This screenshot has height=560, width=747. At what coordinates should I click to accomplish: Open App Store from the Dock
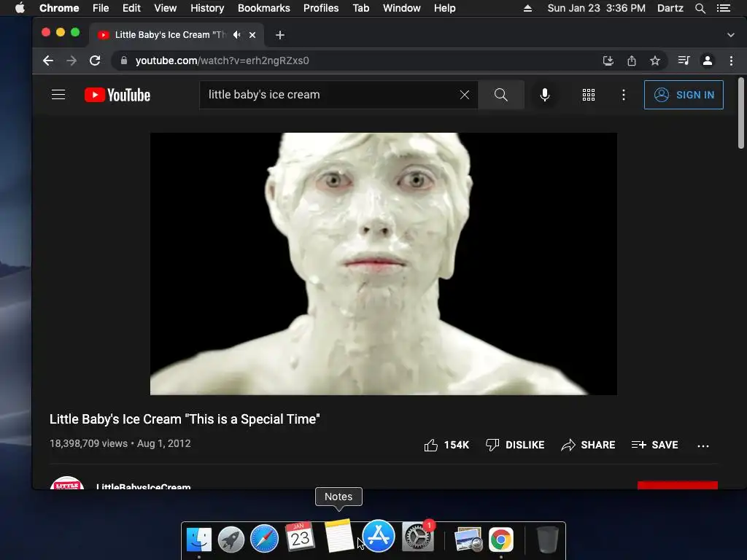coord(379,536)
